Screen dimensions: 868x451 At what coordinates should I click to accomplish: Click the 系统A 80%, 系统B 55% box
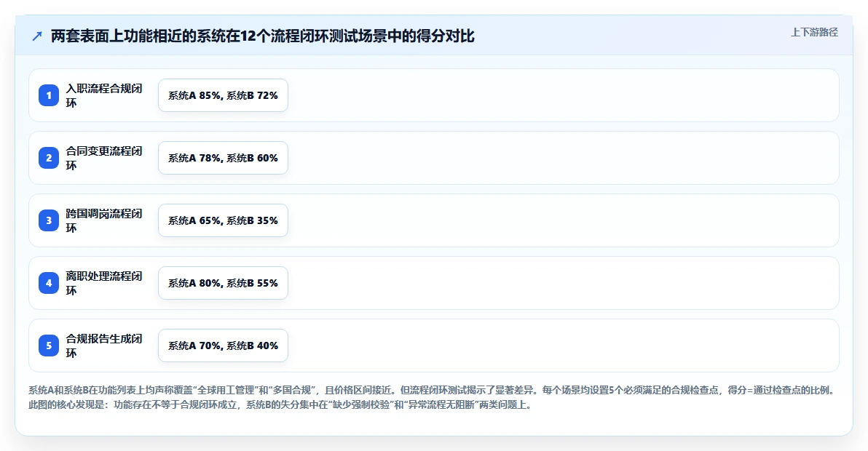click(223, 282)
